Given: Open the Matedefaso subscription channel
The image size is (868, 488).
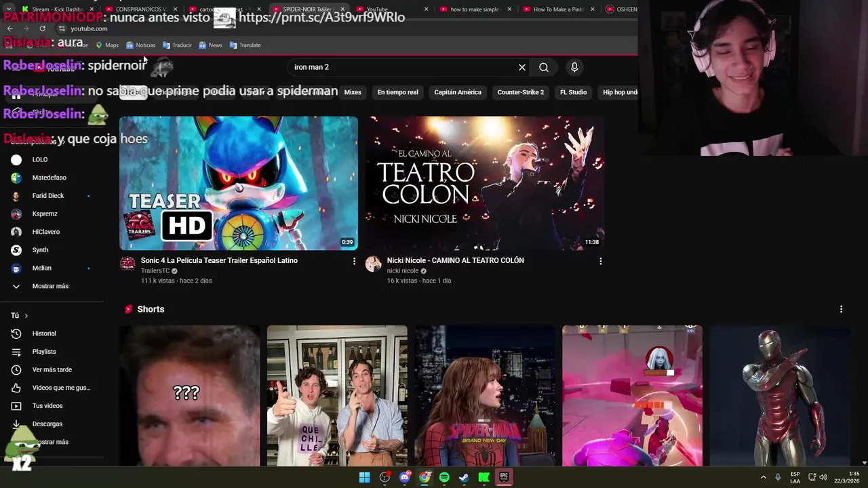Looking at the screenshot, I should tap(52, 178).
